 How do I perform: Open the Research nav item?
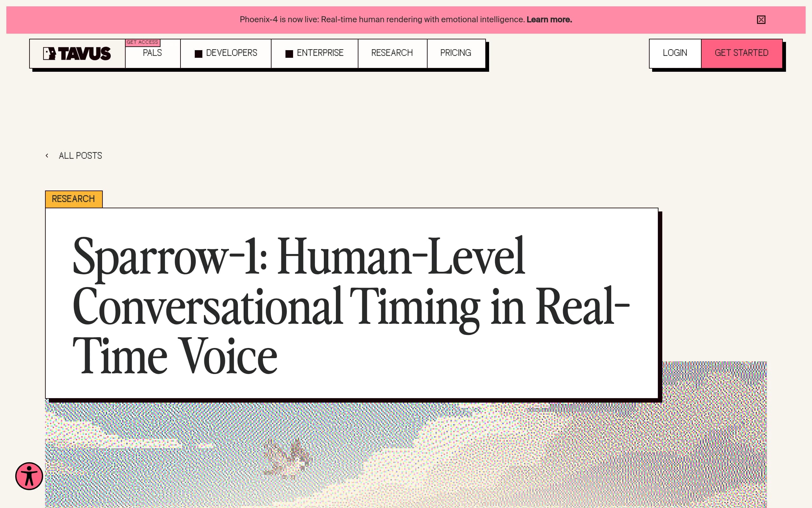(x=392, y=53)
